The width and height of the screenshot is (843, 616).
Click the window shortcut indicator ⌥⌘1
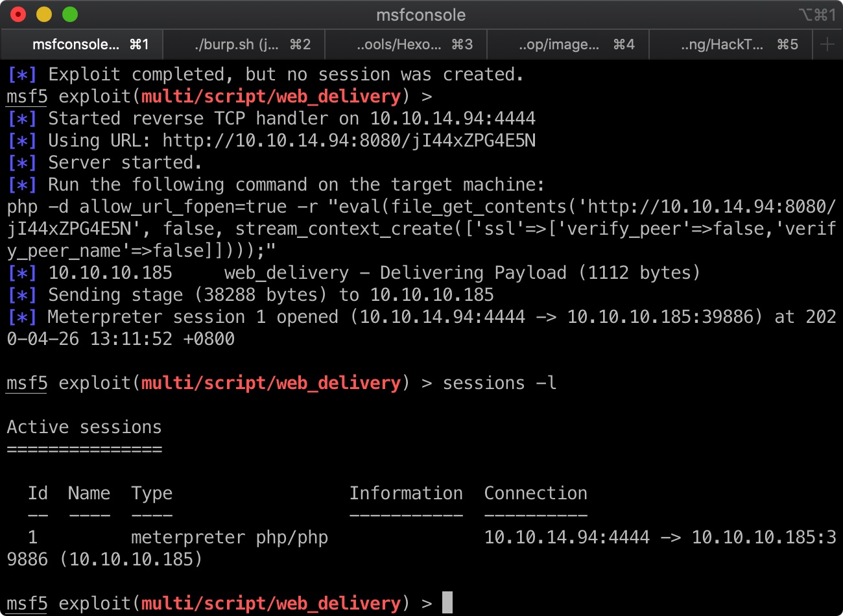pos(817,15)
